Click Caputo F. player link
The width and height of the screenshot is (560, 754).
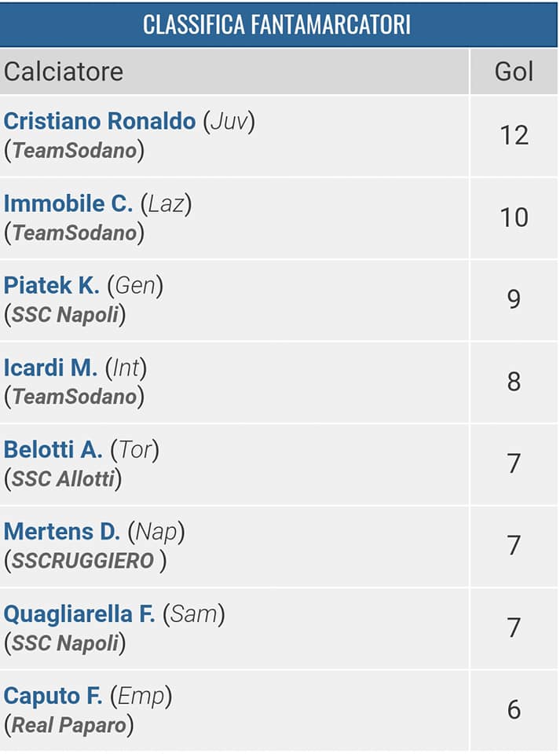coord(53,696)
